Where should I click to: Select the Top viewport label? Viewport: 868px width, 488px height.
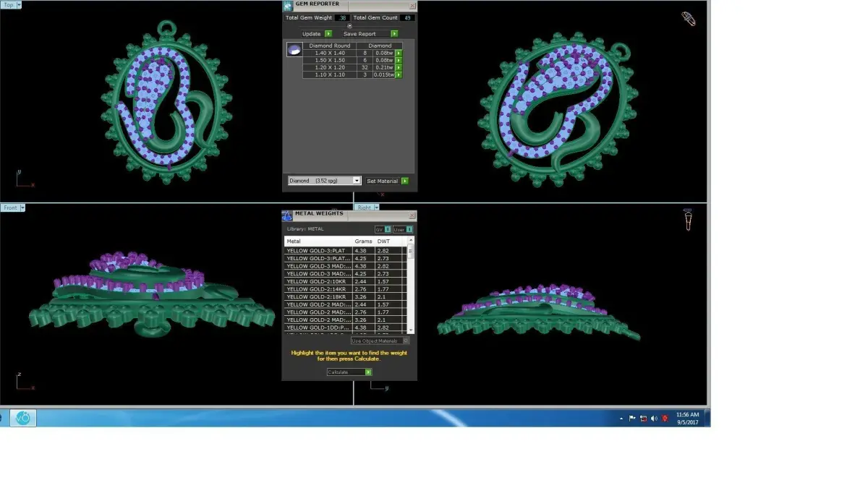tap(8, 4)
